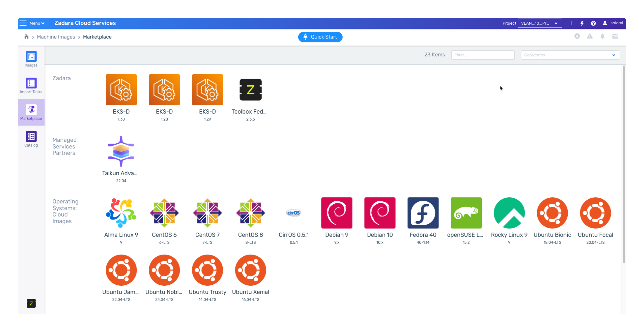Click the home breadcrumb icon

[26, 37]
